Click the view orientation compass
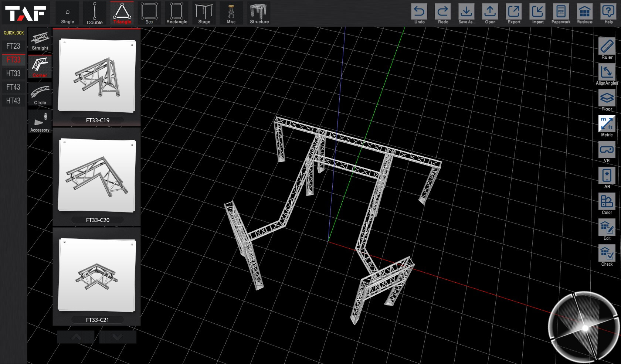Image resolution: width=621 pixels, height=364 pixels. tap(584, 327)
